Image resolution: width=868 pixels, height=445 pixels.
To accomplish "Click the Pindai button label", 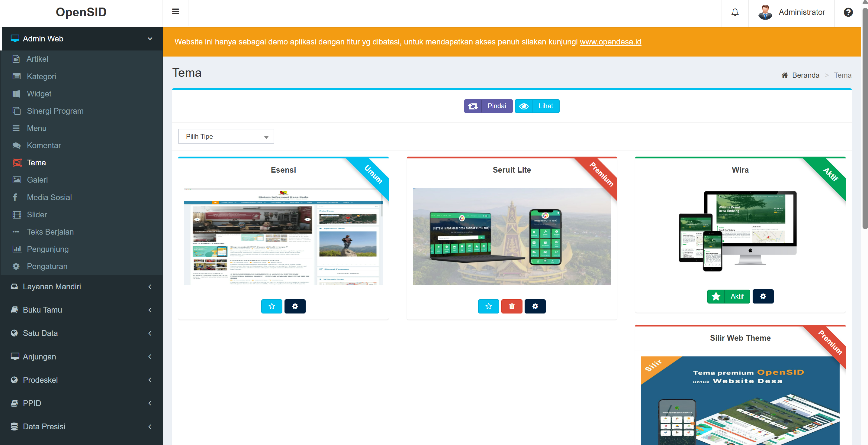I will pos(497,106).
